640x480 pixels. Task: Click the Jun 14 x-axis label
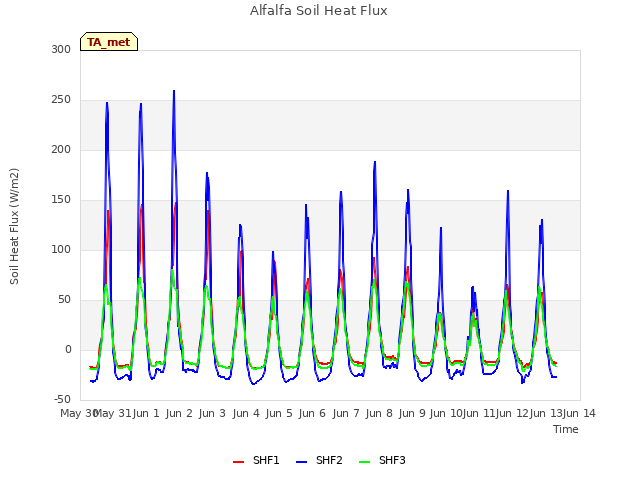[x=579, y=413]
